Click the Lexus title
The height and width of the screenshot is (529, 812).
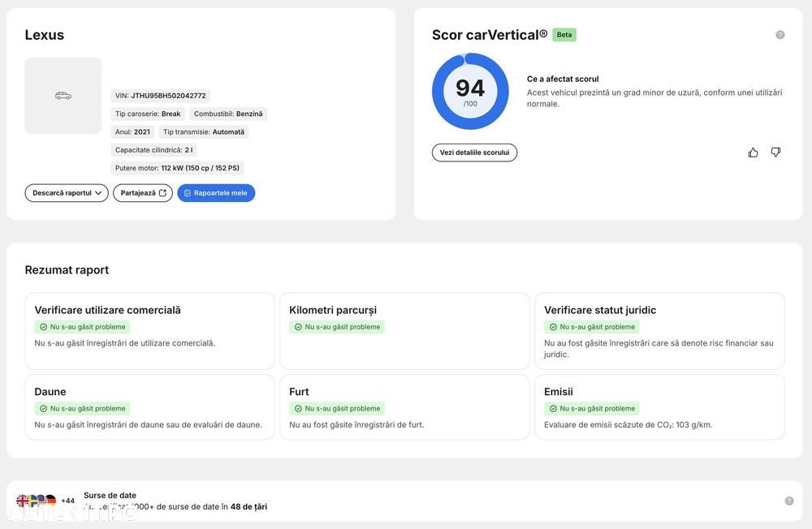pyautogui.click(x=45, y=35)
